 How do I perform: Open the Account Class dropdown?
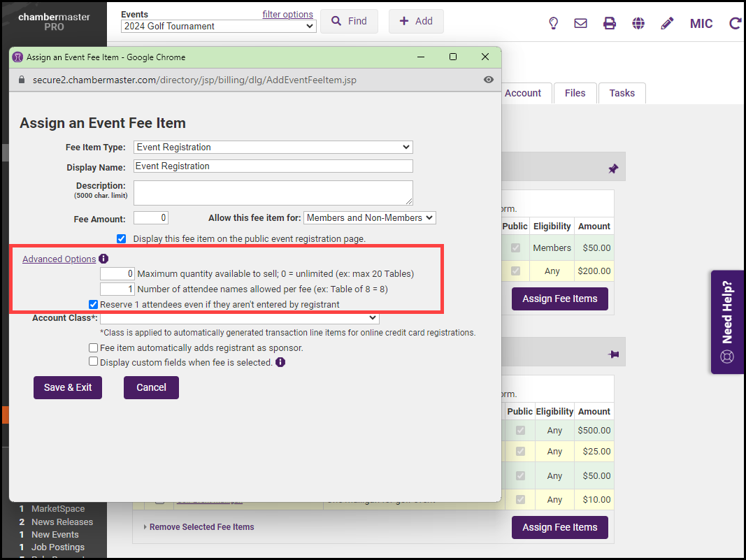(x=239, y=318)
